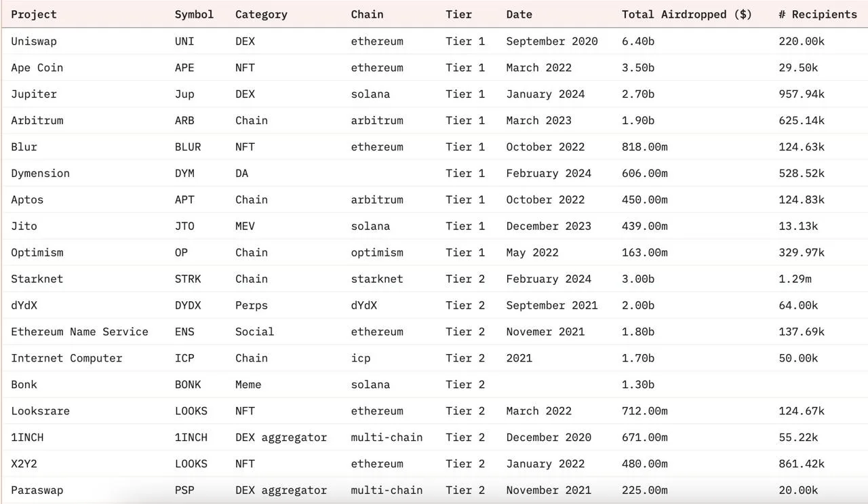Viewport: 868px width, 504px height.
Task: Select the Tier column header
Action: (458, 14)
